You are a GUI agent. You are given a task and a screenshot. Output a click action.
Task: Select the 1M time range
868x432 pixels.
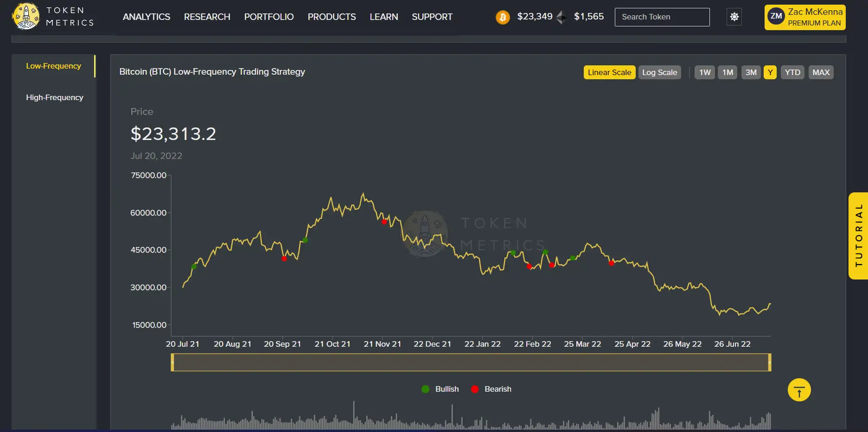click(x=727, y=72)
